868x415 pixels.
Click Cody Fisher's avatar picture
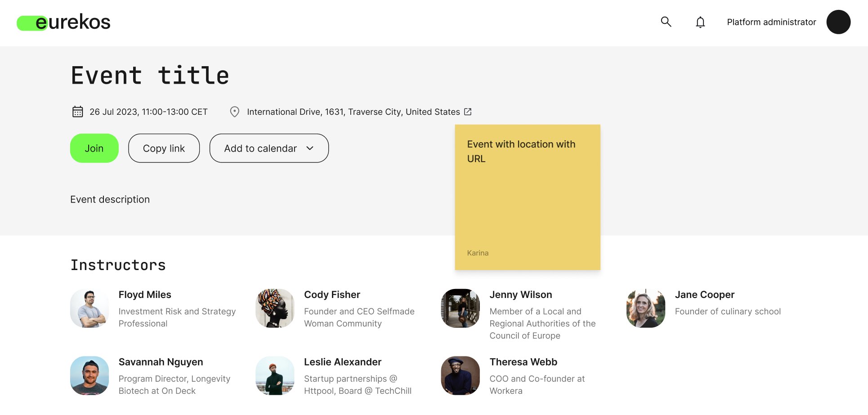pos(275,308)
